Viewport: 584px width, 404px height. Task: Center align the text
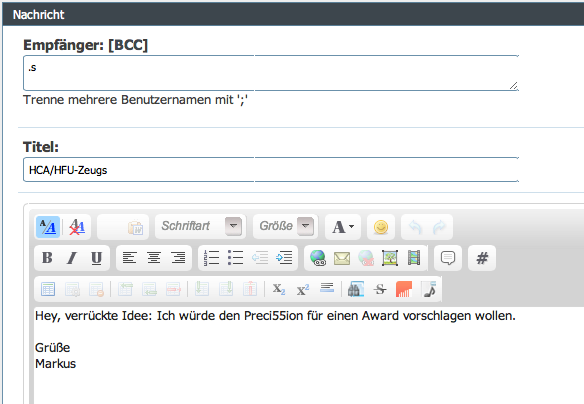tap(154, 258)
